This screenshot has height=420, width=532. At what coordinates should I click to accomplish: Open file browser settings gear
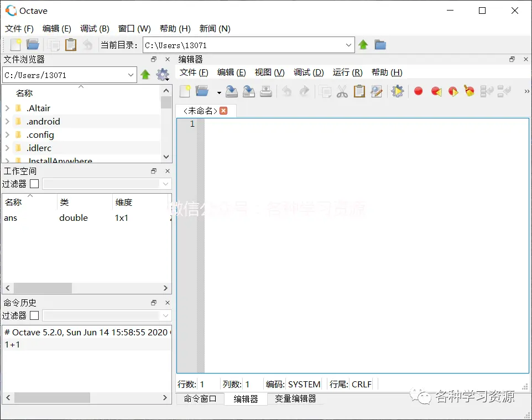(x=163, y=75)
